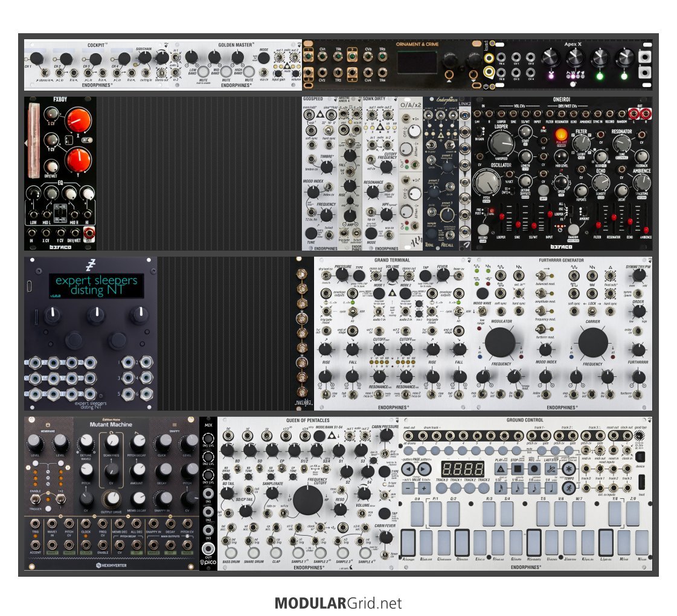The width and height of the screenshot is (677, 616).
Task: Click the 0/8 key on Ground Control
Action: (417, 514)
